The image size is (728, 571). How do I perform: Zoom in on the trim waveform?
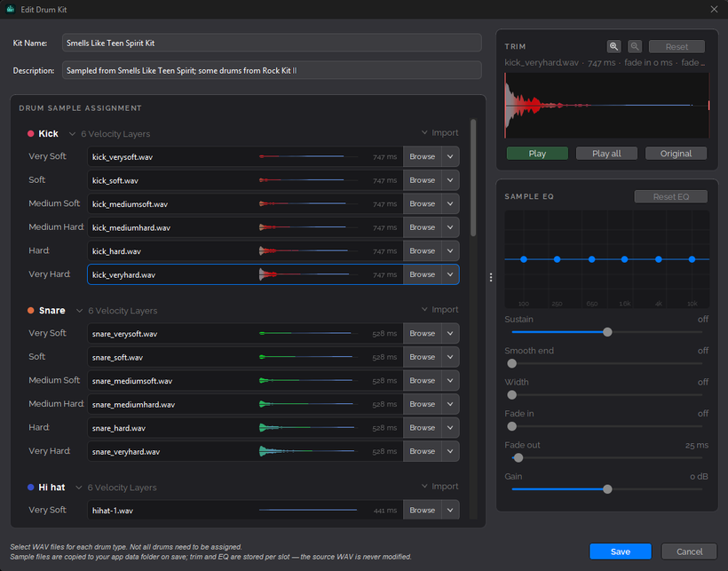[613, 46]
